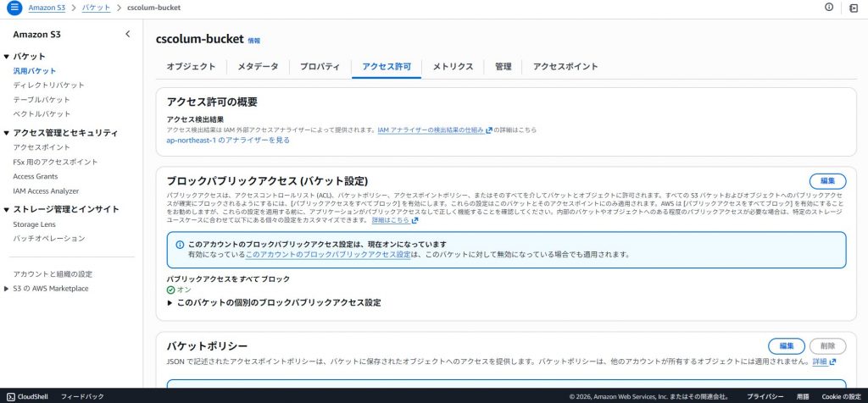Viewport: 868px width, 403px height.
Task: Click external link icon beside IAM アナライザー link
Action: 489,130
